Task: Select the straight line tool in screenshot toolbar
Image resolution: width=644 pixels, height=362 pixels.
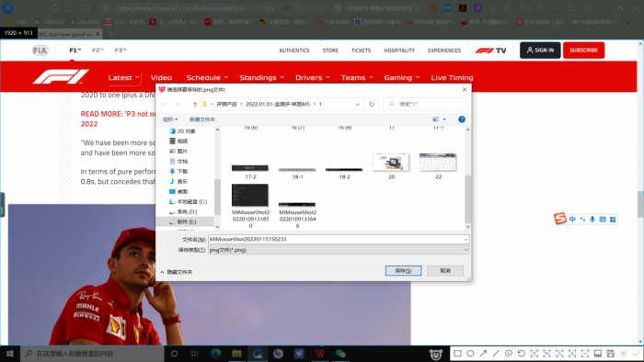Action: pyautogui.click(x=496, y=354)
